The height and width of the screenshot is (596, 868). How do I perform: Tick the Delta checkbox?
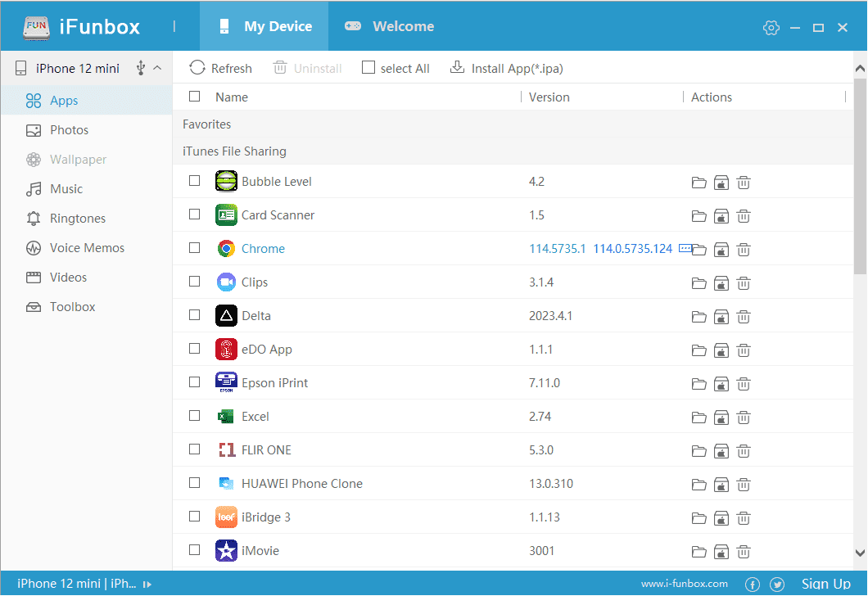(194, 315)
